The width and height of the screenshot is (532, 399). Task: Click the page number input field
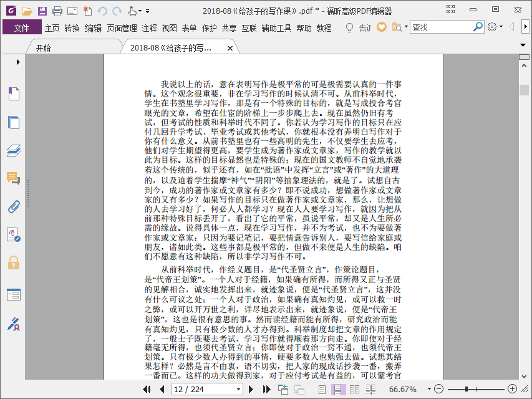[x=203, y=389]
